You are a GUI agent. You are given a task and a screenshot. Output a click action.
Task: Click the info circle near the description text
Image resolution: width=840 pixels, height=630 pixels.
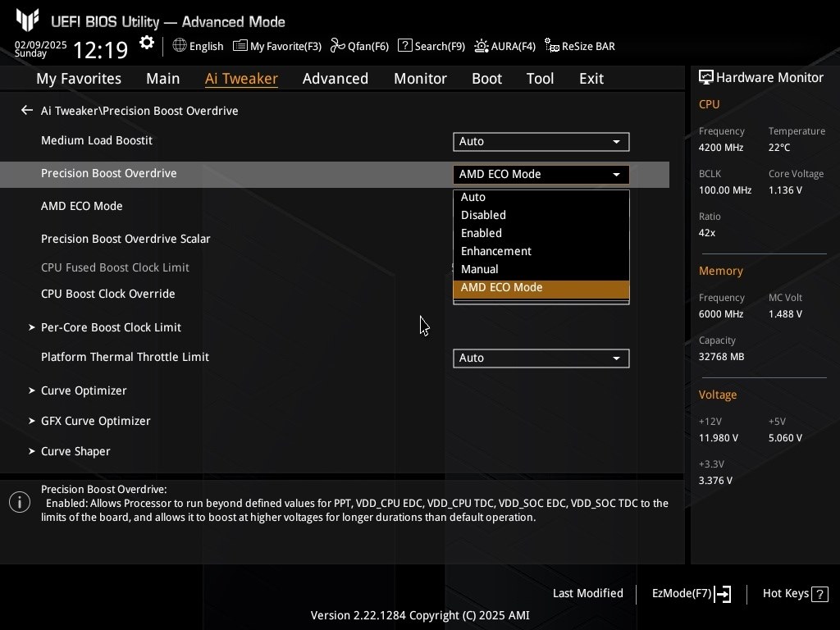[19, 501]
